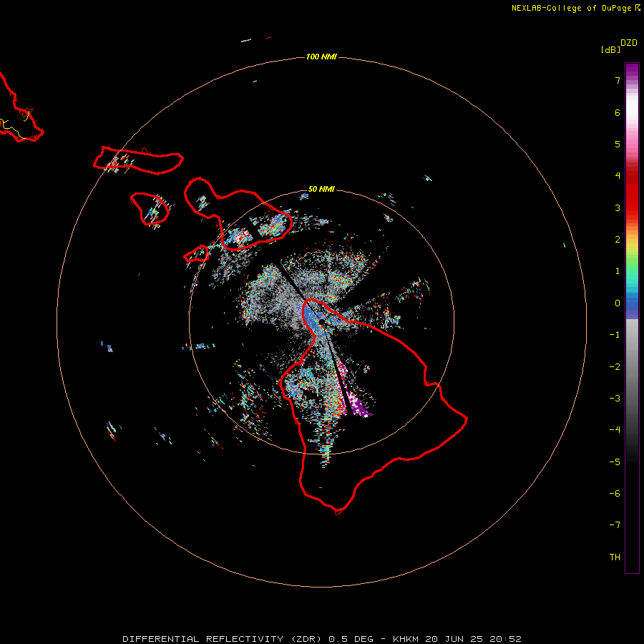This screenshot has width=644, height=644.
Task: Click the colorbar value 1 label
Action: (x=618, y=271)
